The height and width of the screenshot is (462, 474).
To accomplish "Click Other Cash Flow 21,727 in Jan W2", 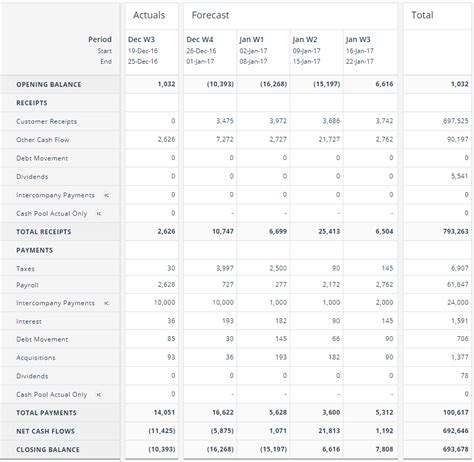I will (x=329, y=139).
